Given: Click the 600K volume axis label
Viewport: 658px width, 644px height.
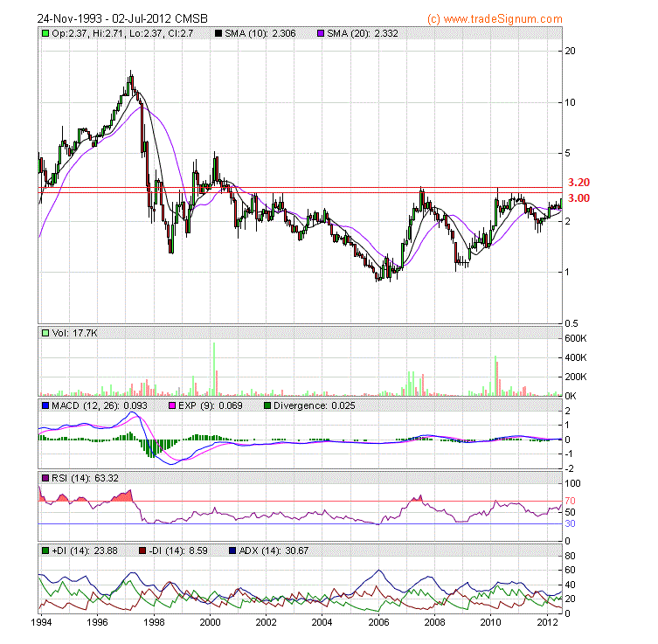Looking at the screenshot, I should tap(576, 338).
